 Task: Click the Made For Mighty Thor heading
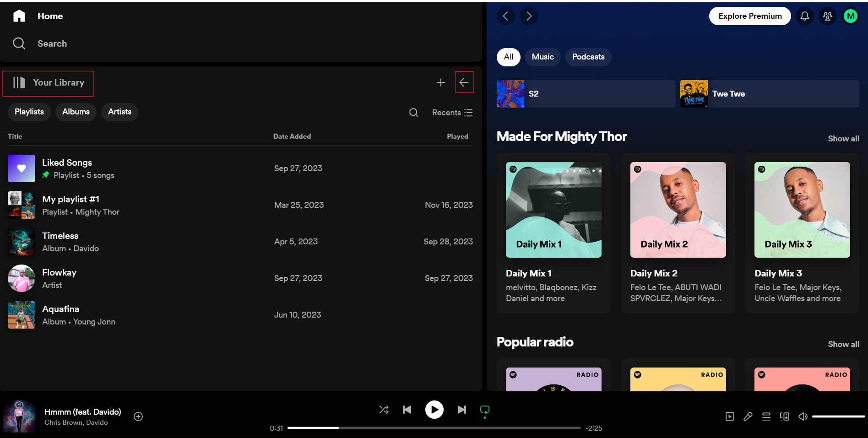[562, 137]
